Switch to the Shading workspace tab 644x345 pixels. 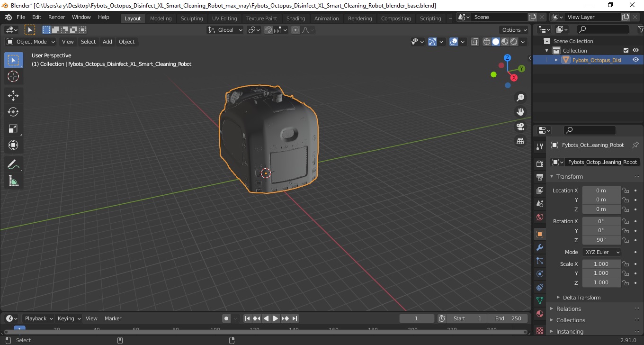pos(295,18)
